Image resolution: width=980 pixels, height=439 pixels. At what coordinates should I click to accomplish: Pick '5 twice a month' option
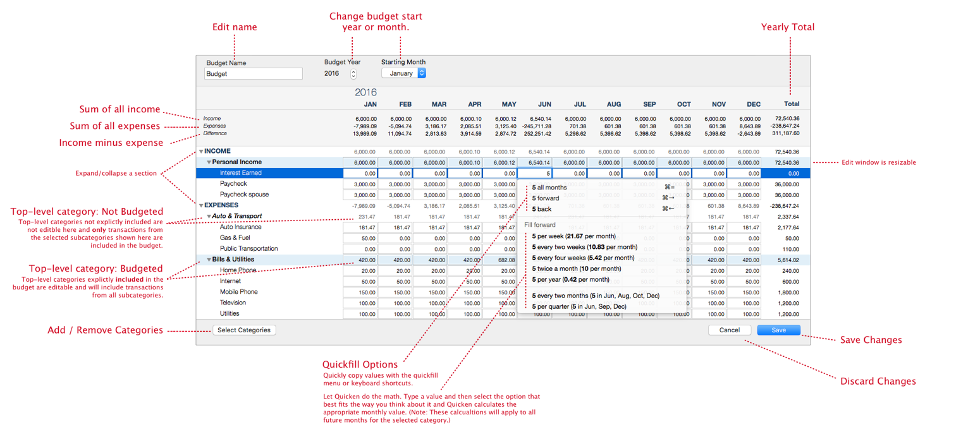pyautogui.click(x=576, y=268)
